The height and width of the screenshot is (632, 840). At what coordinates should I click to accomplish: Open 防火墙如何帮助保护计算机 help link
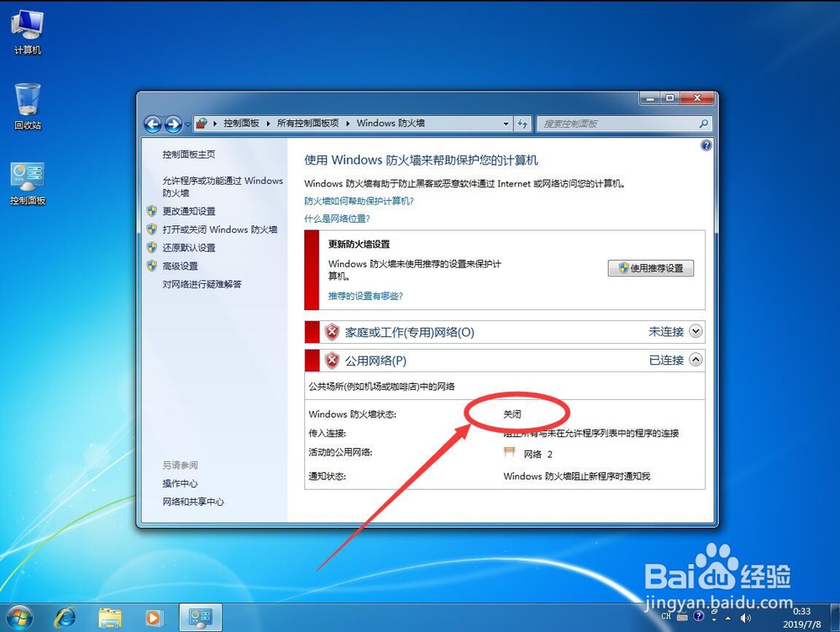pos(359,201)
